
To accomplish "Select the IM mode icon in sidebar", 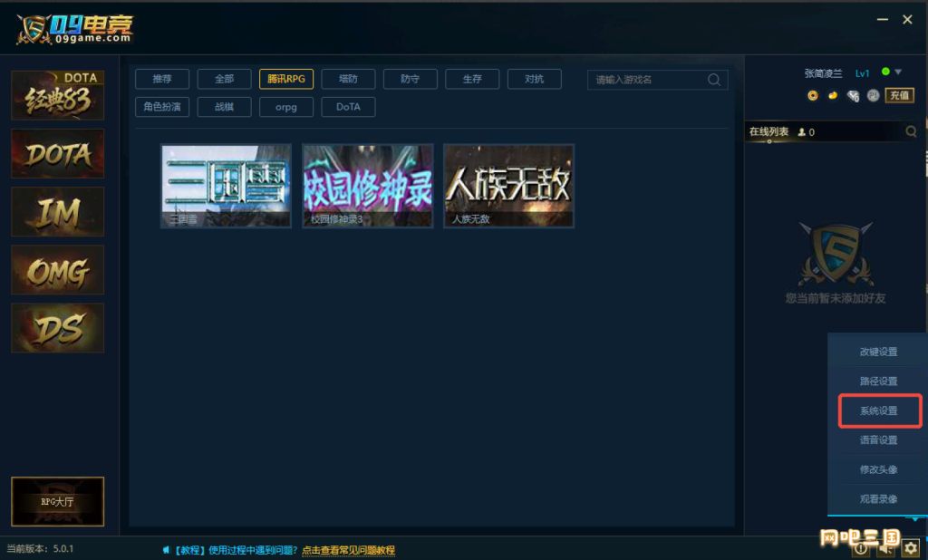I will (x=57, y=212).
